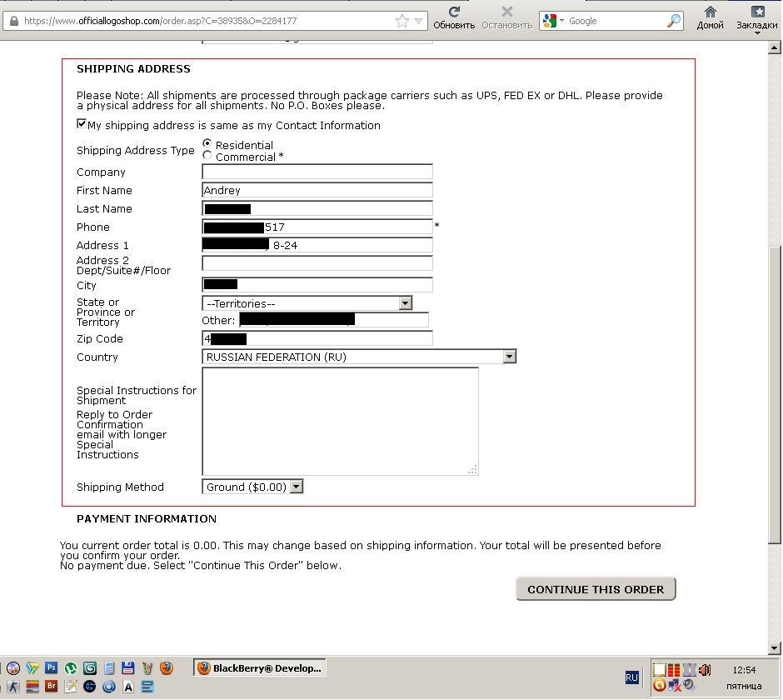Launch Photoshop from the quick launch
783x700 pixels.
point(52,667)
